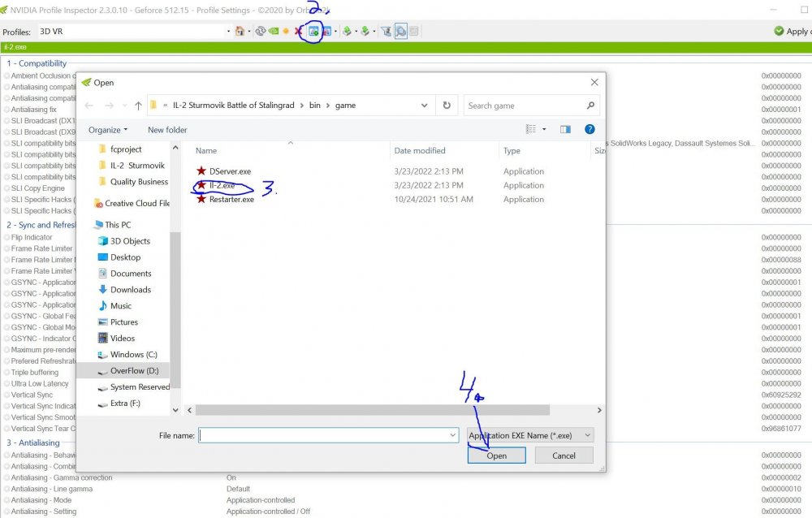812x518 pixels.
Task: Expand the address bar path history chevron
Action: (x=424, y=106)
